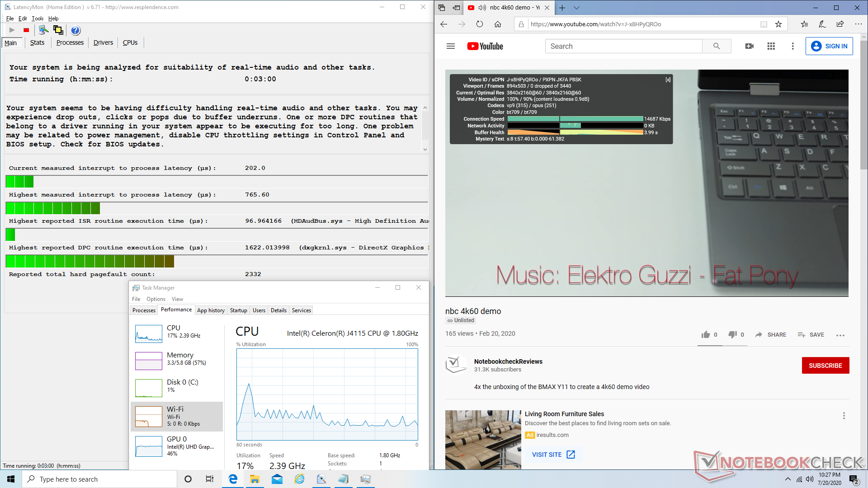This screenshot has height=488, width=868.
Task: Click YouTube hamburger guide menu icon
Action: point(450,46)
